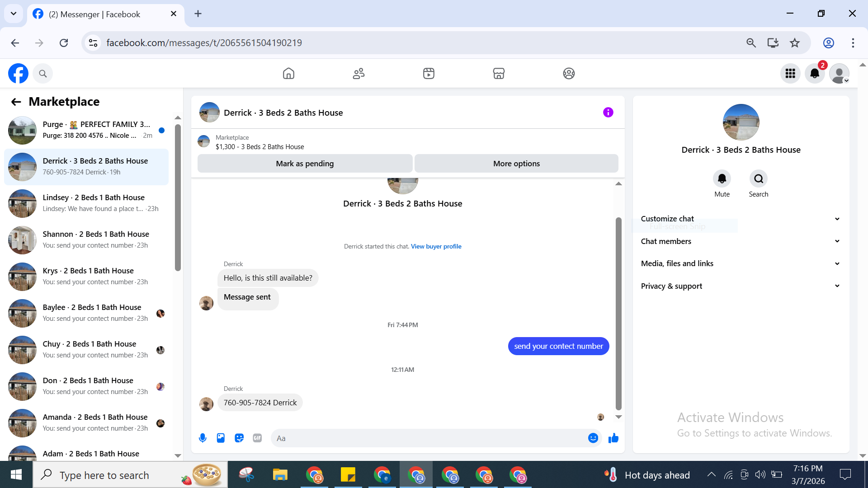Expand the Privacy & support section
Image resolution: width=868 pixels, height=488 pixels.
coord(741,286)
